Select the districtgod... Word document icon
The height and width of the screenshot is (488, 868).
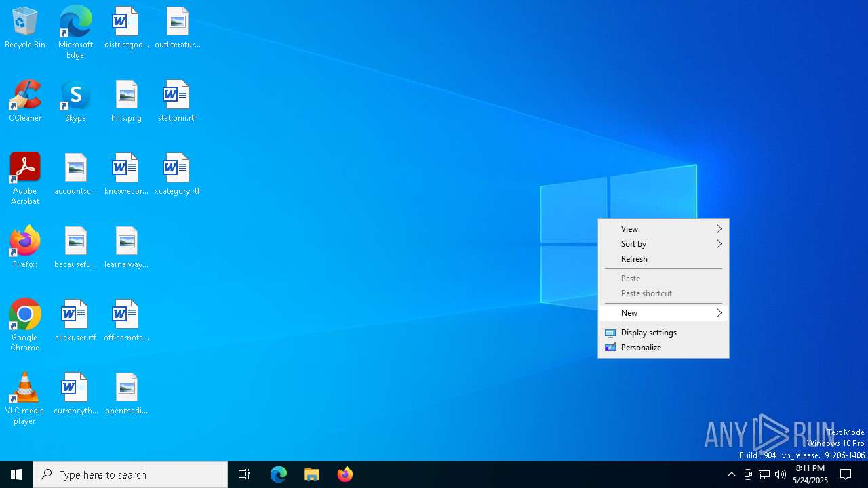pyautogui.click(x=126, y=28)
